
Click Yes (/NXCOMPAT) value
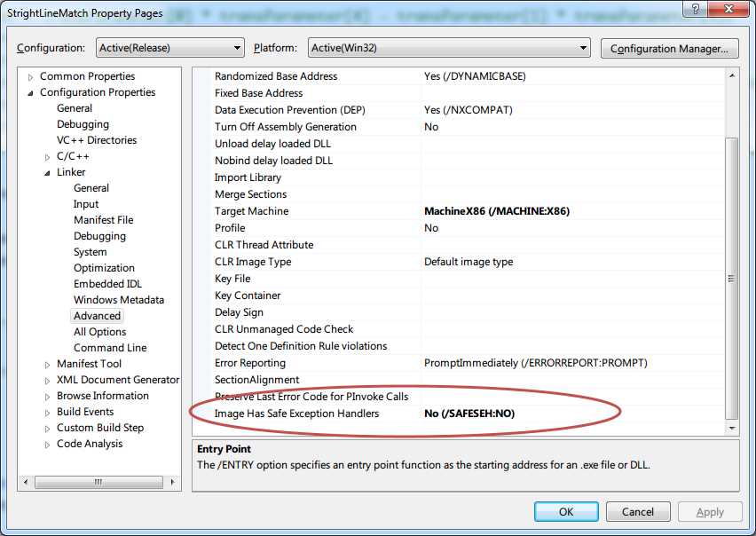[468, 110]
